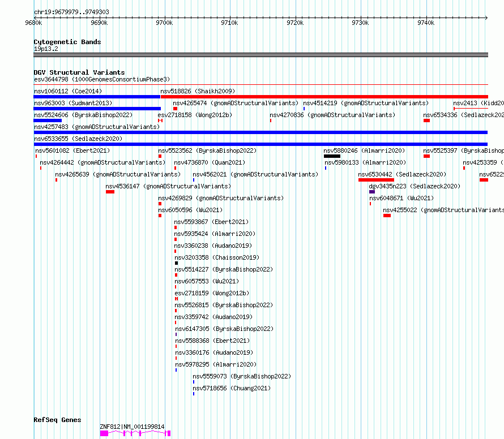Click the magenta ZNF812 gene model glyph

(135, 433)
